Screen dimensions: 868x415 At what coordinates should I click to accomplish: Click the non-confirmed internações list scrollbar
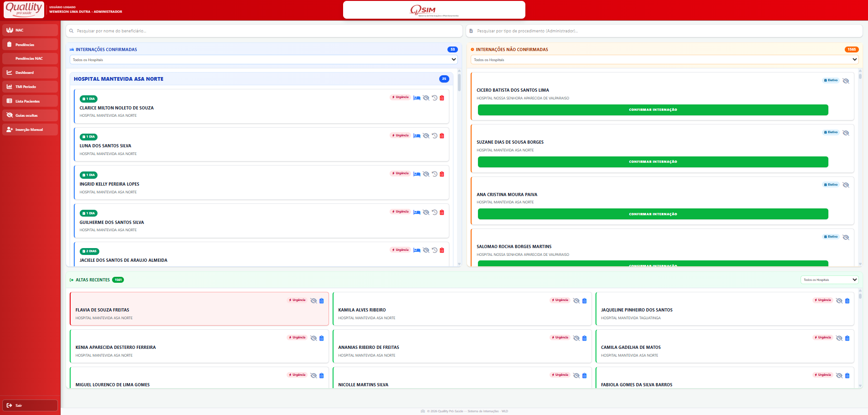pos(860,76)
